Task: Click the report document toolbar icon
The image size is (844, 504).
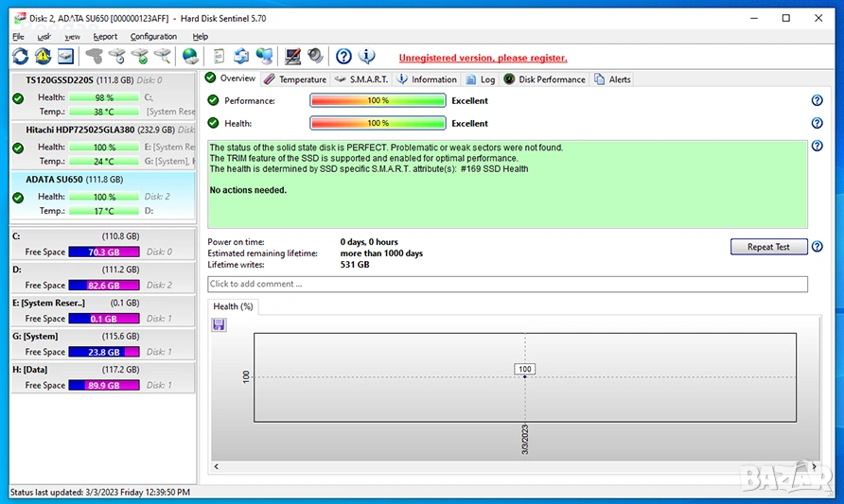Action: pos(219,57)
